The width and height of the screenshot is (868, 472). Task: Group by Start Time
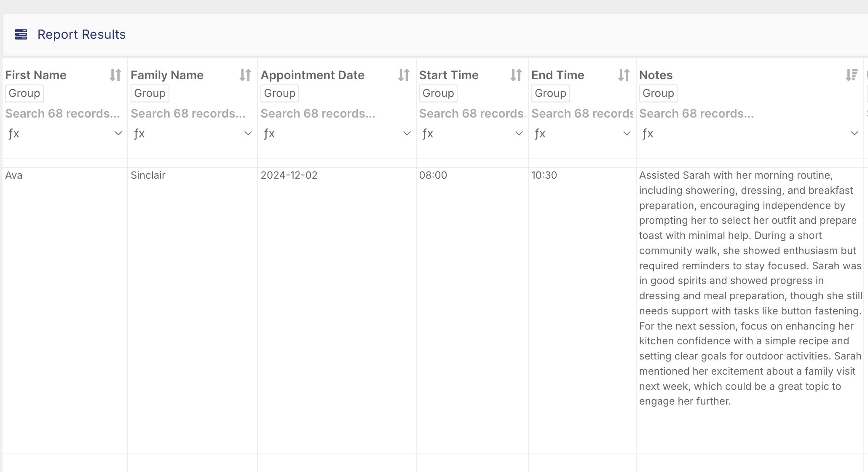click(x=438, y=93)
